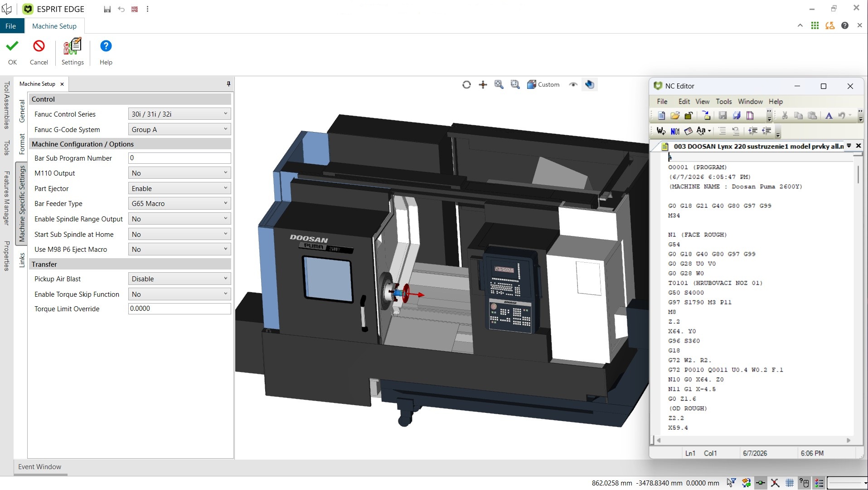
Task: Open Start Sub Spindle at Home dropdown
Action: [x=179, y=234]
